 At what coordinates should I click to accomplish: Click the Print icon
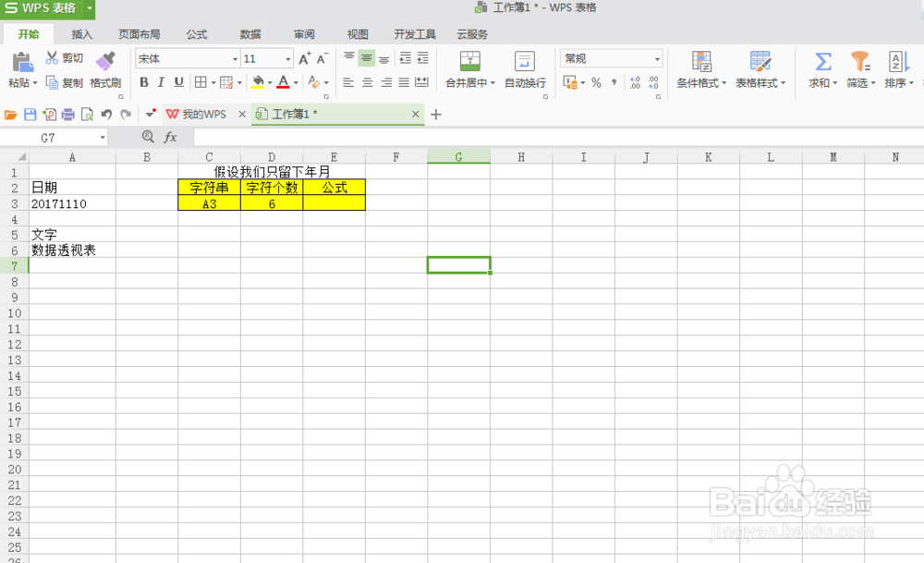(x=67, y=115)
